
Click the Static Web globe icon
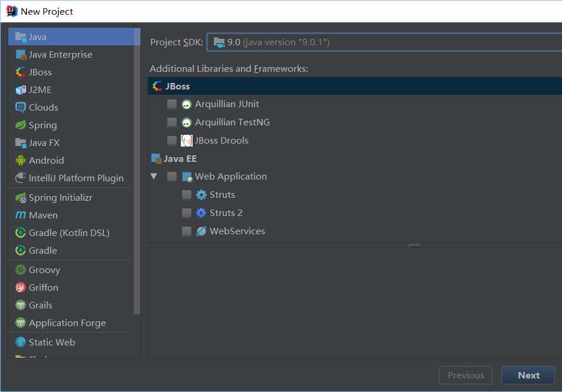click(x=21, y=342)
